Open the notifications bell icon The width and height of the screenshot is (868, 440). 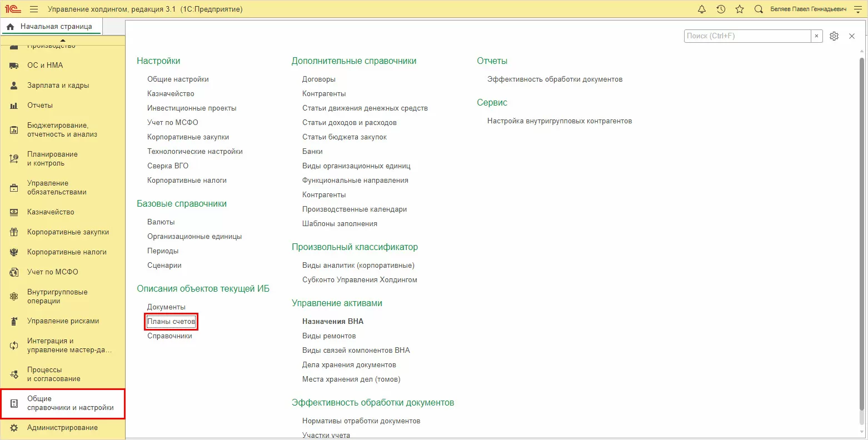tap(702, 9)
